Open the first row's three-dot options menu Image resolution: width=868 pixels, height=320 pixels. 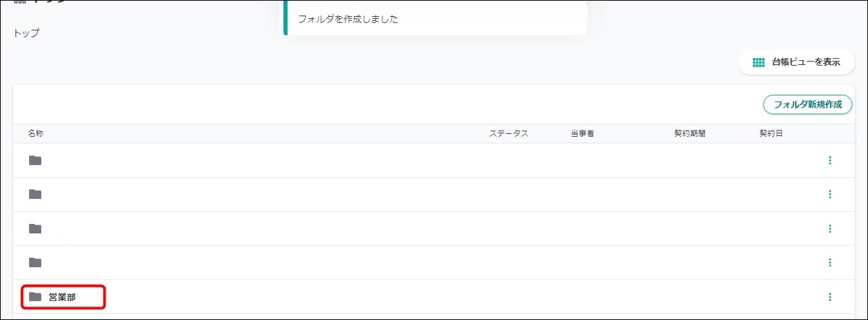(829, 160)
